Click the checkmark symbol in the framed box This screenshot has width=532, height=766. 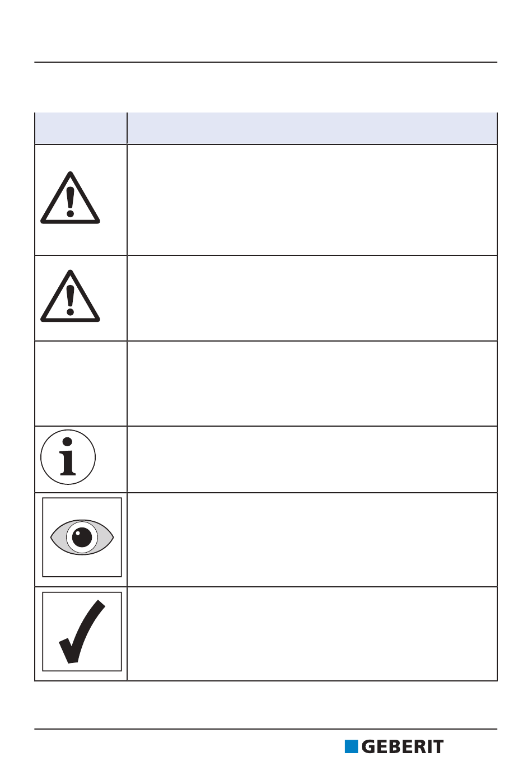click(x=82, y=632)
